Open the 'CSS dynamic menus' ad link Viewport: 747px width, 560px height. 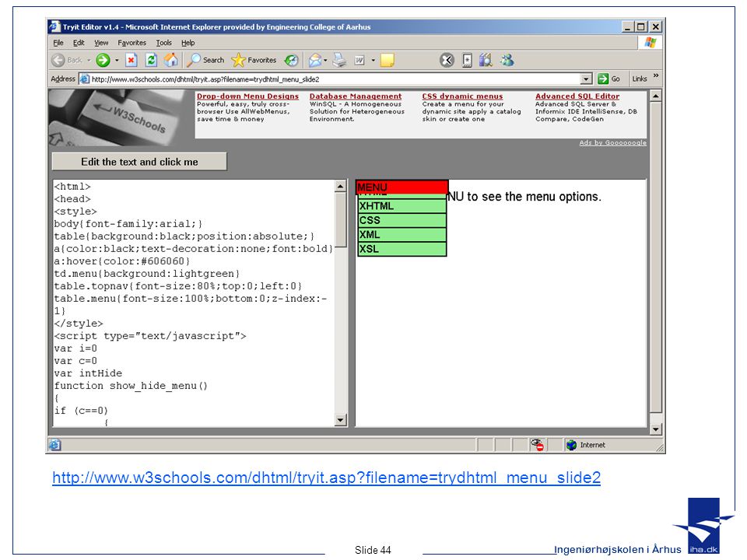click(462, 96)
